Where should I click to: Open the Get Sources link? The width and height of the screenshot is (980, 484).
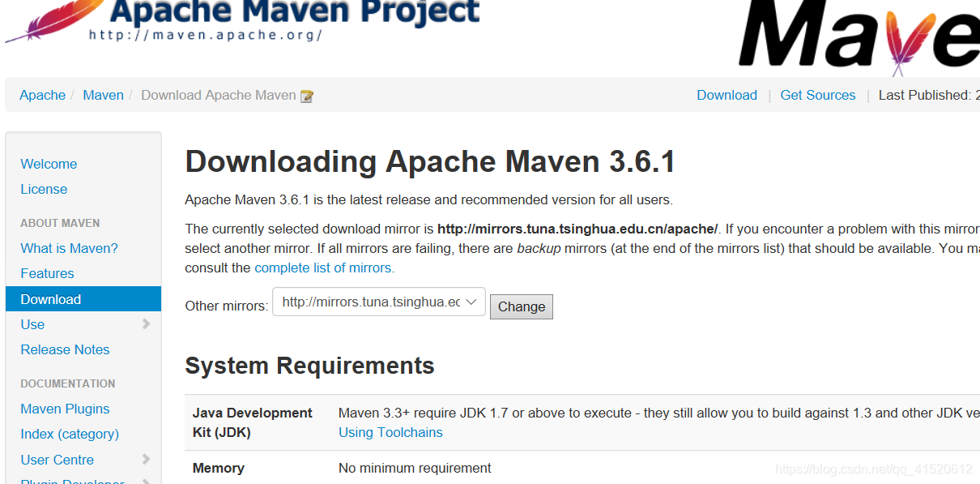click(x=818, y=95)
